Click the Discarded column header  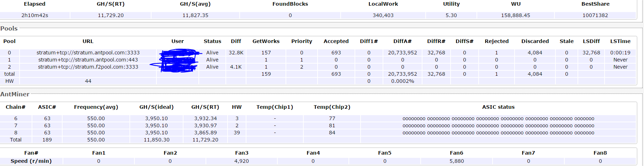[535, 41]
